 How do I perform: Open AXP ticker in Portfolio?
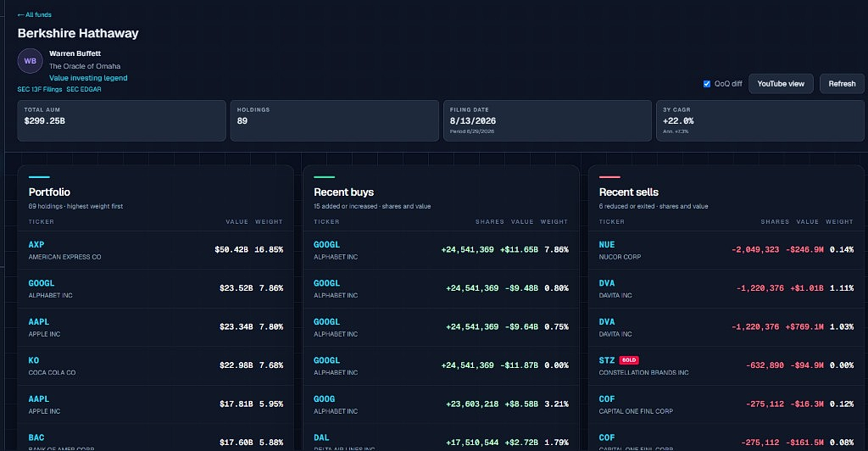pyautogui.click(x=36, y=245)
